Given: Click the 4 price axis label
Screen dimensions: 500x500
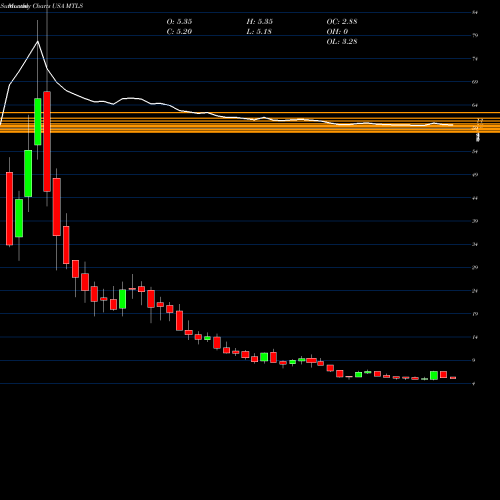Looking at the screenshot, I should (474, 384).
